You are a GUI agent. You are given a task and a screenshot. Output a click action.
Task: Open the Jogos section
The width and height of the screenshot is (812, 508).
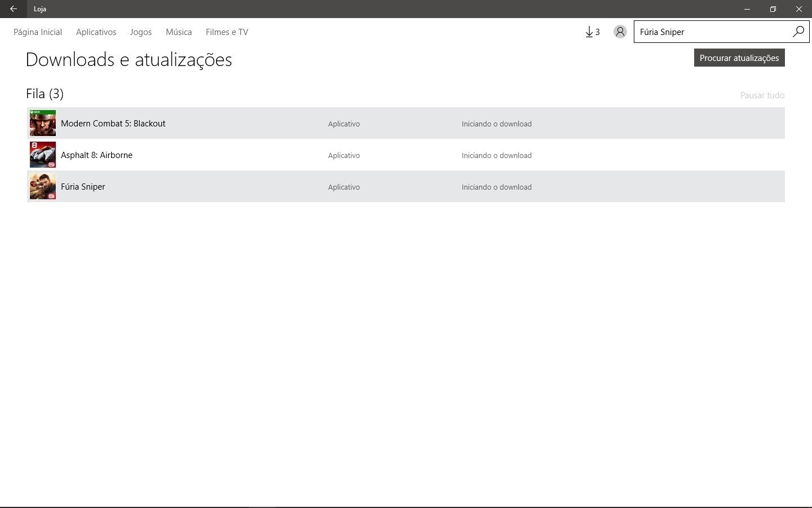pyautogui.click(x=141, y=32)
